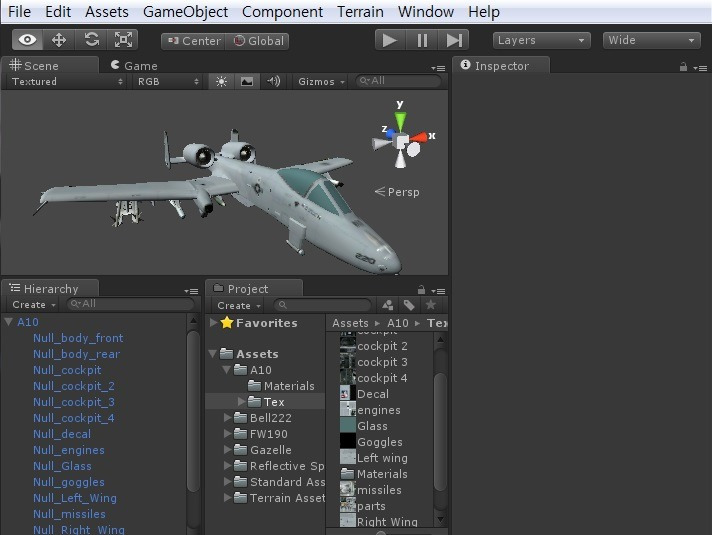Viewport: 712px width, 535px height.
Task: Click A10 in the Assets breadcrumb
Action: click(397, 323)
